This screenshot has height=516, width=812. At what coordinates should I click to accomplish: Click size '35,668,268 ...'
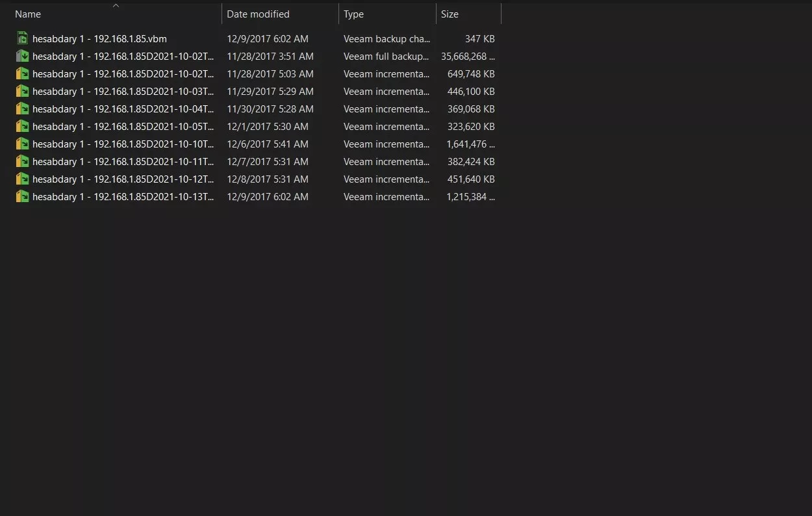(468, 57)
